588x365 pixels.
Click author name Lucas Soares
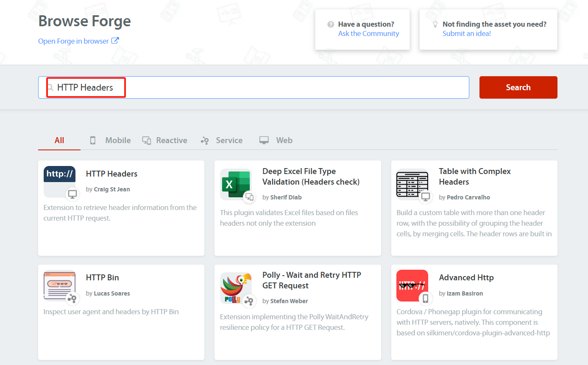112,293
